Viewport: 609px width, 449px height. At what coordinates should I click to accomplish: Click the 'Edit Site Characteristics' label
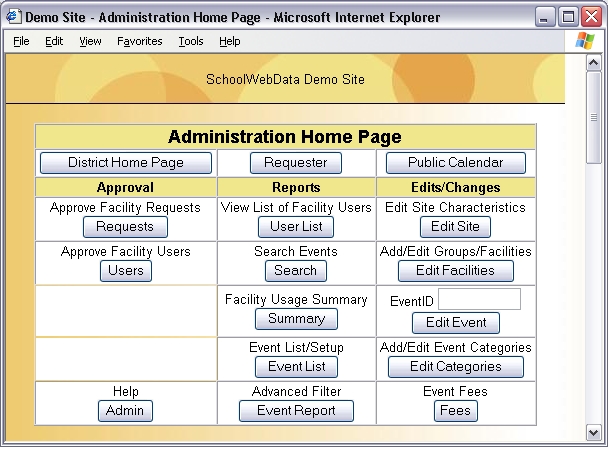455,208
